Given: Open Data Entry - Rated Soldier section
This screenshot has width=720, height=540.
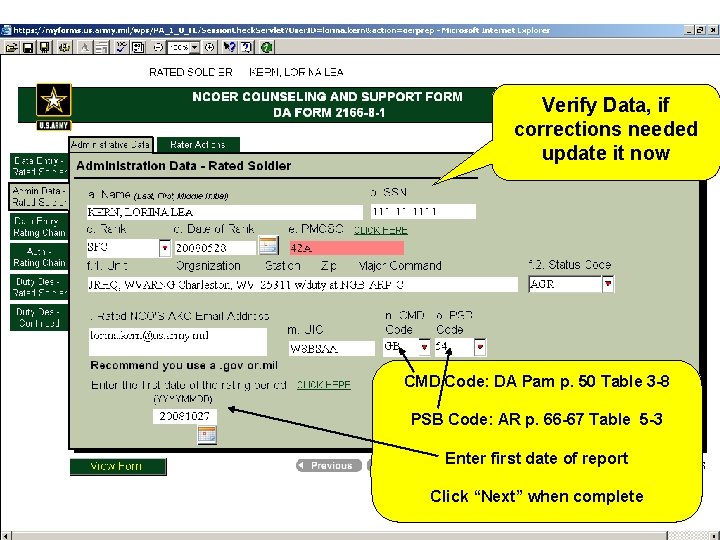Looking at the screenshot, I should (39, 166).
